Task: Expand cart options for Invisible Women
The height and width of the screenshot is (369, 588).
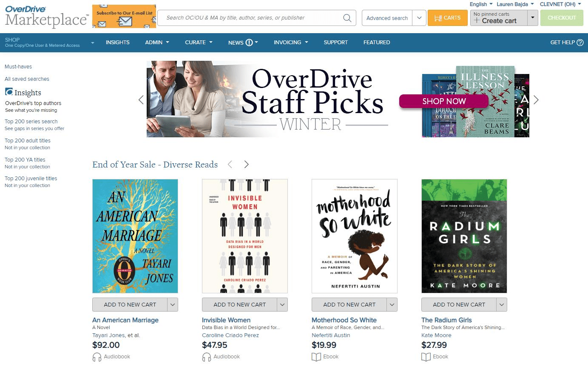Action: pos(282,304)
